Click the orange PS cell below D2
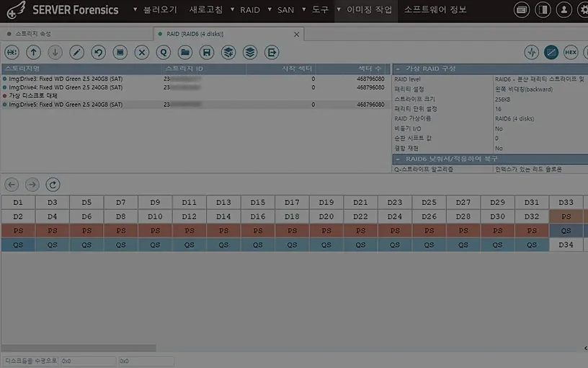588x368 pixels. [x=18, y=231]
